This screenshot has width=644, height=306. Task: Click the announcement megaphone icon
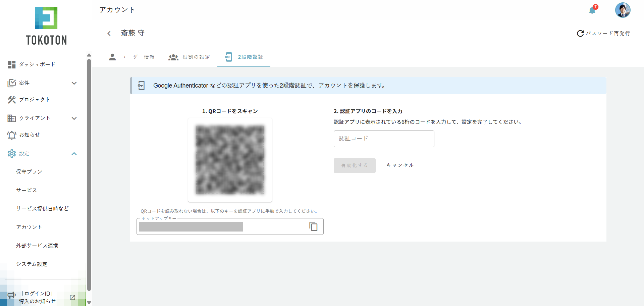click(12, 295)
